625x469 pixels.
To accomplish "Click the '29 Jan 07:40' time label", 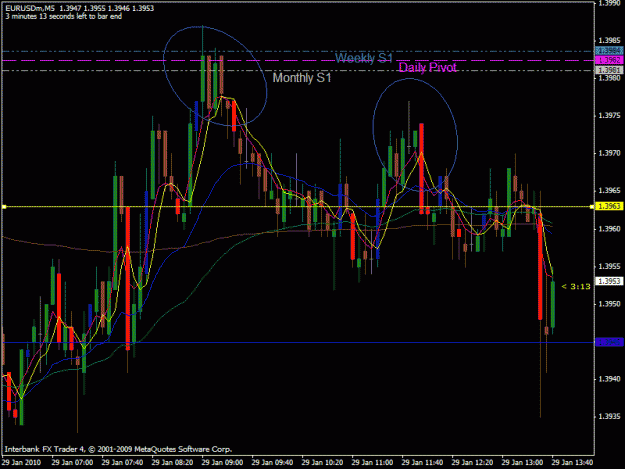I will [x=122, y=462].
